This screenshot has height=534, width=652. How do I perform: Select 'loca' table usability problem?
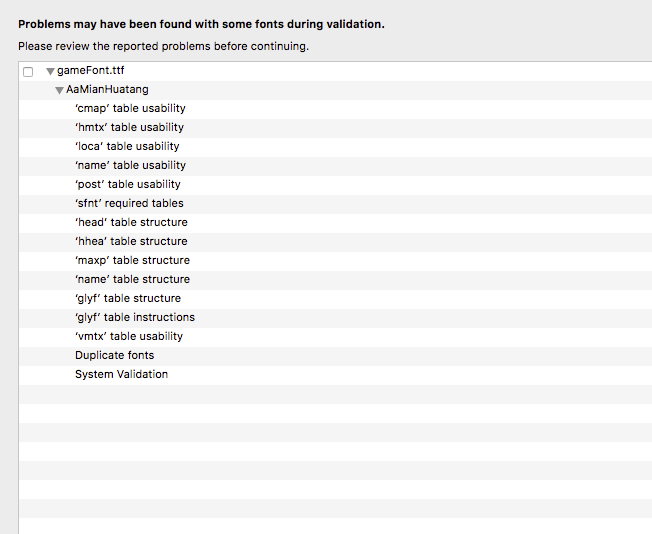click(127, 147)
